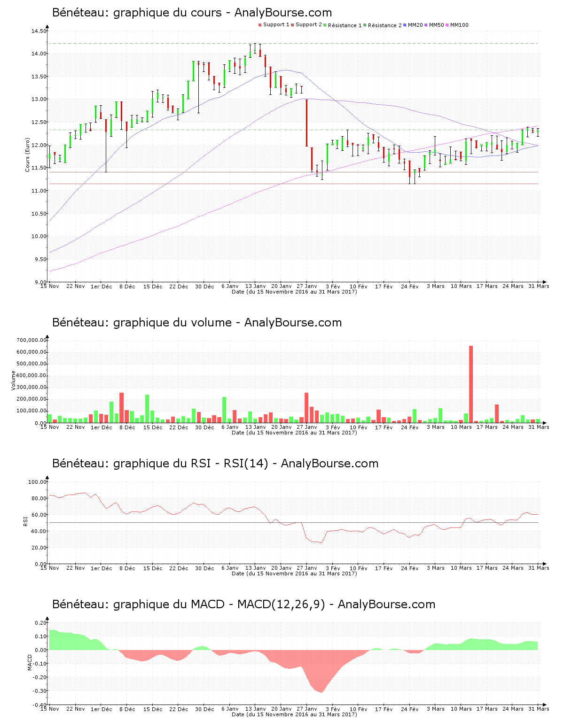
Task: Click the 700,000.00 volume axis label
Action: pos(32,341)
